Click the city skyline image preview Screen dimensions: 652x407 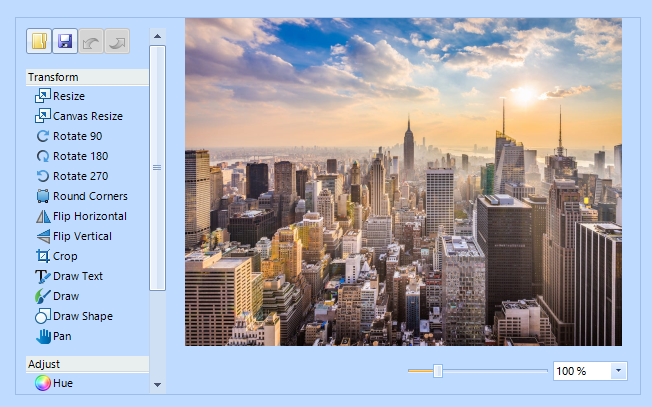pyautogui.click(x=403, y=182)
